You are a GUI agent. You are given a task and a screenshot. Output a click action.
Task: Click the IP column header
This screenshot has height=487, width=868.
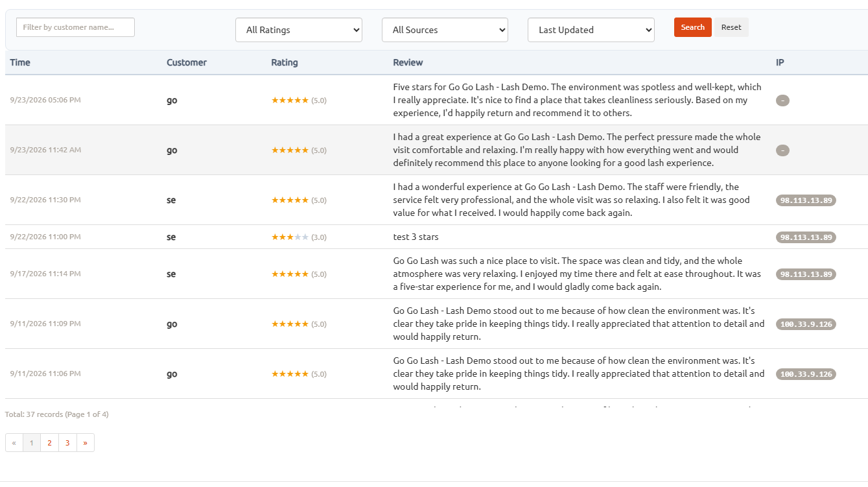780,62
